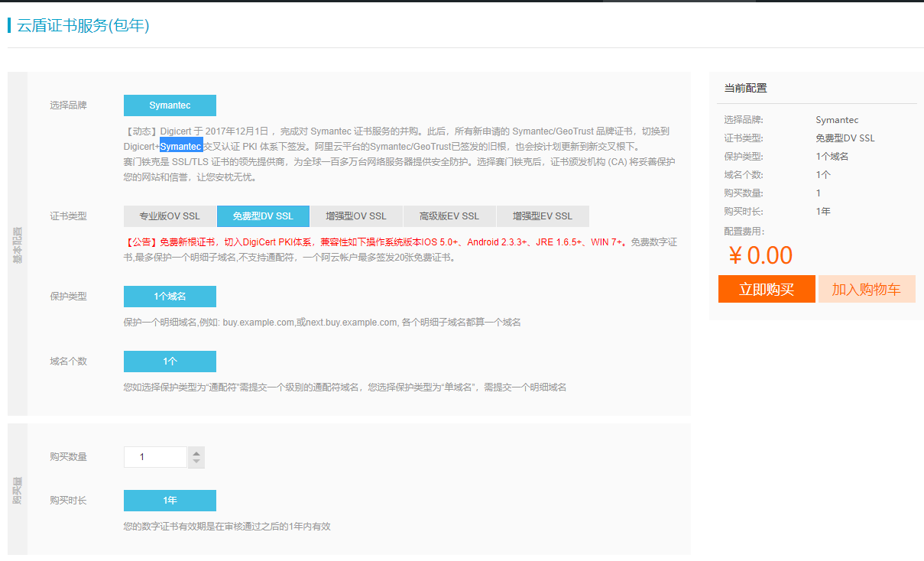Select the Symantec brand option
The width and height of the screenshot is (924, 561).
(x=170, y=105)
